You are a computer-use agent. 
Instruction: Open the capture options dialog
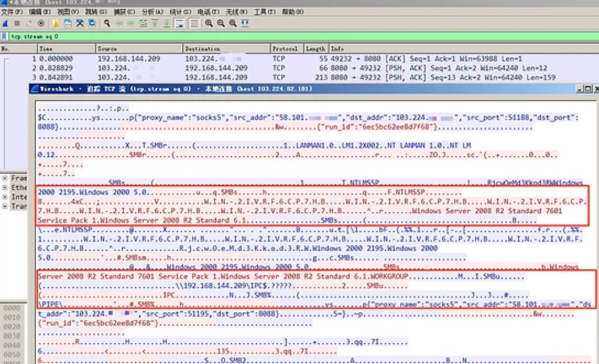coord(41,24)
